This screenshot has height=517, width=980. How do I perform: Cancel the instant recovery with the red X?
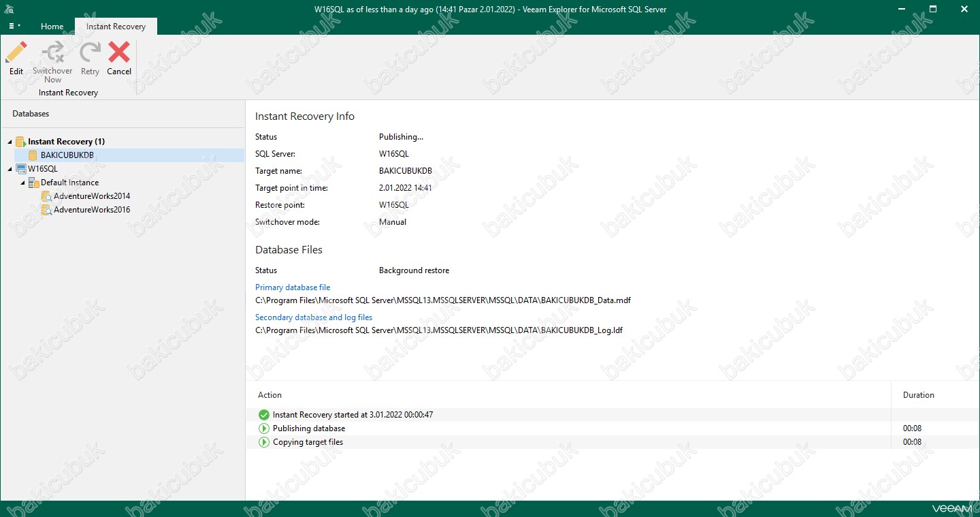coord(119,52)
